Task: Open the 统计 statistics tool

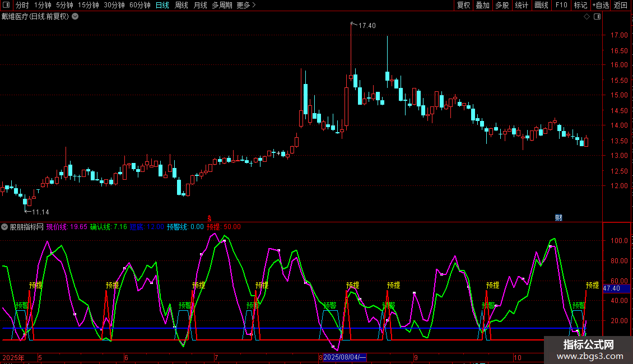Action: 522,5
